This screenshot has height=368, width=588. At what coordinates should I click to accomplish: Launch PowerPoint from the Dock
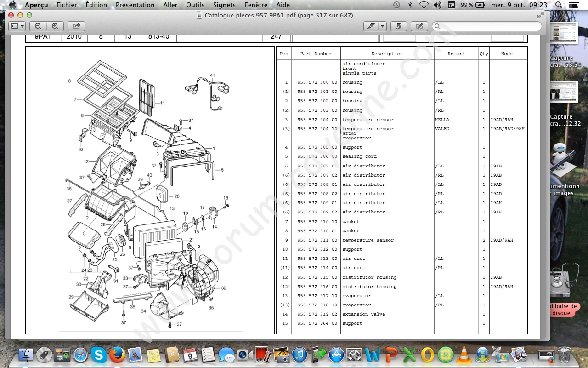tap(391, 355)
